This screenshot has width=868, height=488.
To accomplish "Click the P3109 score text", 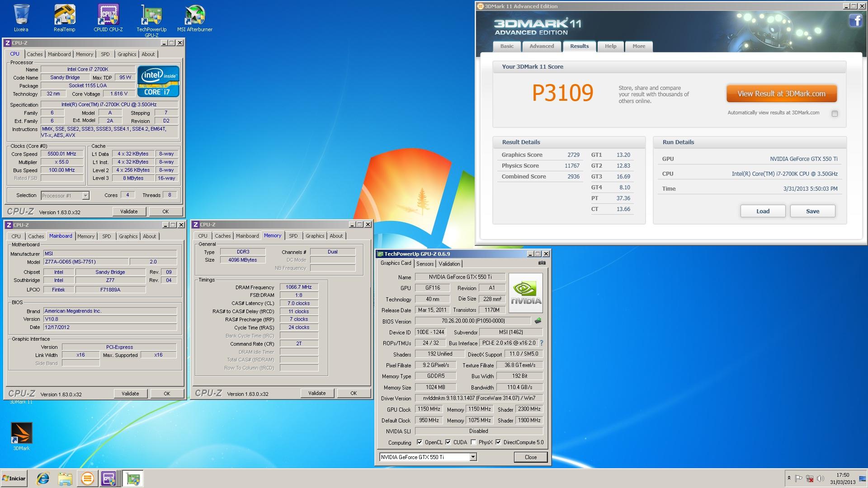I will point(562,93).
